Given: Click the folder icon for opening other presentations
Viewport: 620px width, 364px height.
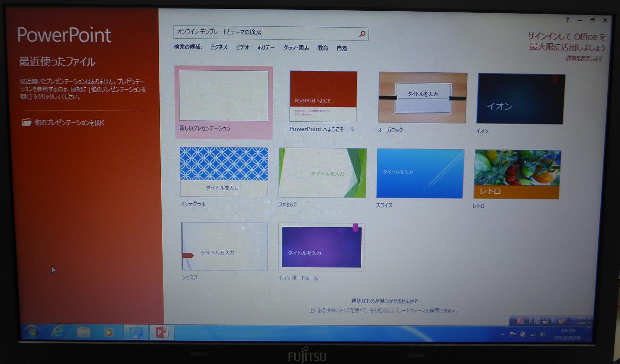Looking at the screenshot, I should 27,123.
